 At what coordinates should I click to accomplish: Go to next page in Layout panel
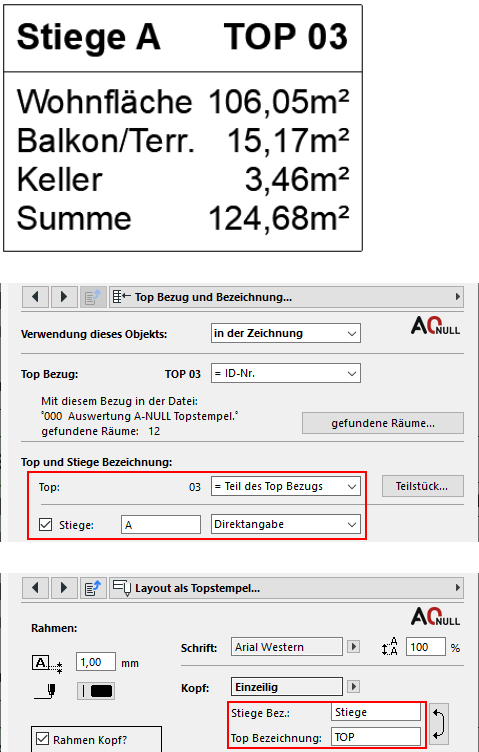(x=64, y=588)
